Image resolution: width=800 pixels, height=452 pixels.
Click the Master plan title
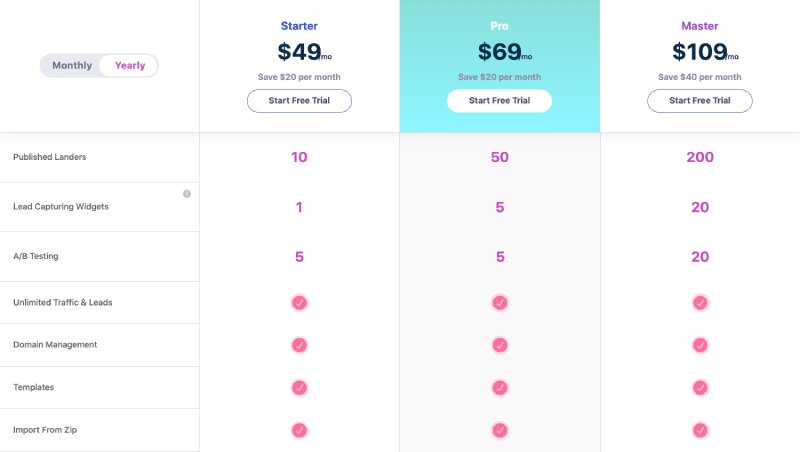coord(700,26)
